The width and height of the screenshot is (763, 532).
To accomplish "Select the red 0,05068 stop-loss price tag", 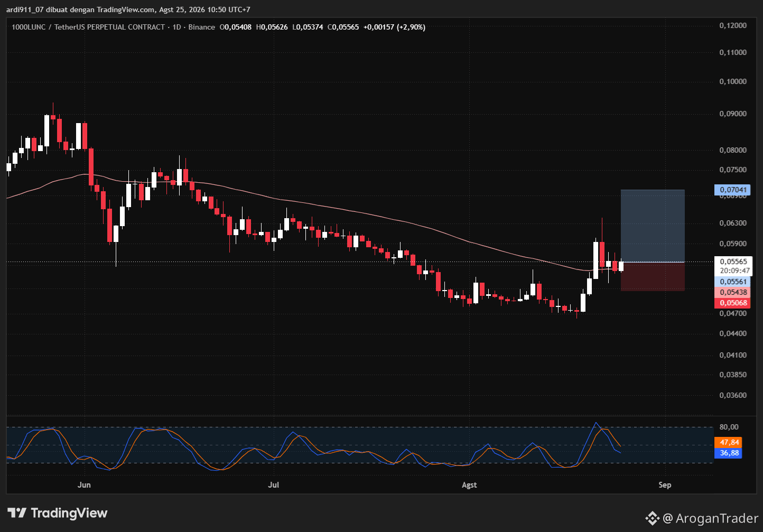I will pyautogui.click(x=732, y=303).
